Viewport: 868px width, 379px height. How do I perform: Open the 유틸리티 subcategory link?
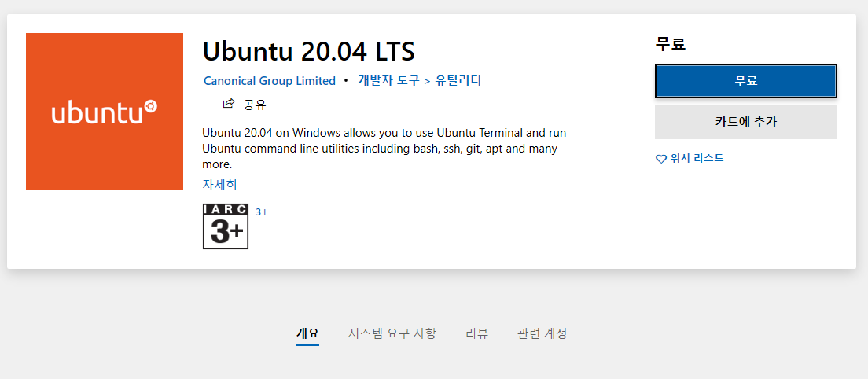[x=458, y=81]
